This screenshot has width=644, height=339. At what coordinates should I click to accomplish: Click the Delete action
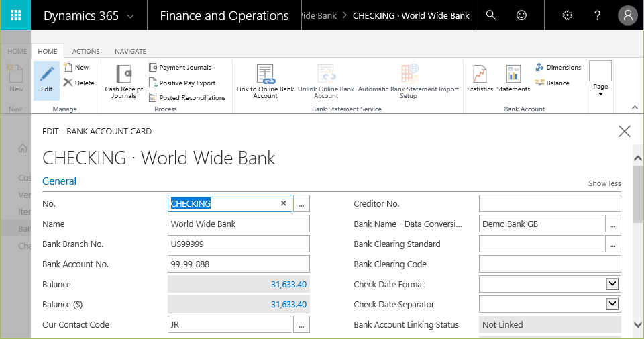[x=79, y=83]
